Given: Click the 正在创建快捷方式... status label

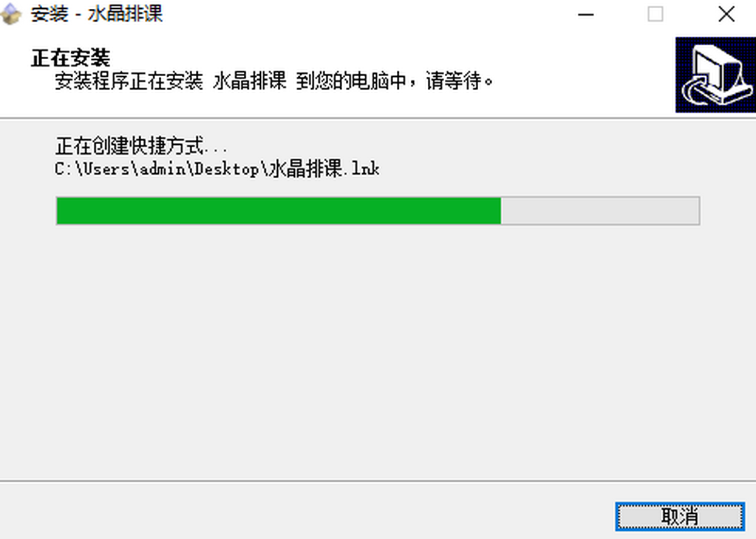Looking at the screenshot, I should [141, 147].
